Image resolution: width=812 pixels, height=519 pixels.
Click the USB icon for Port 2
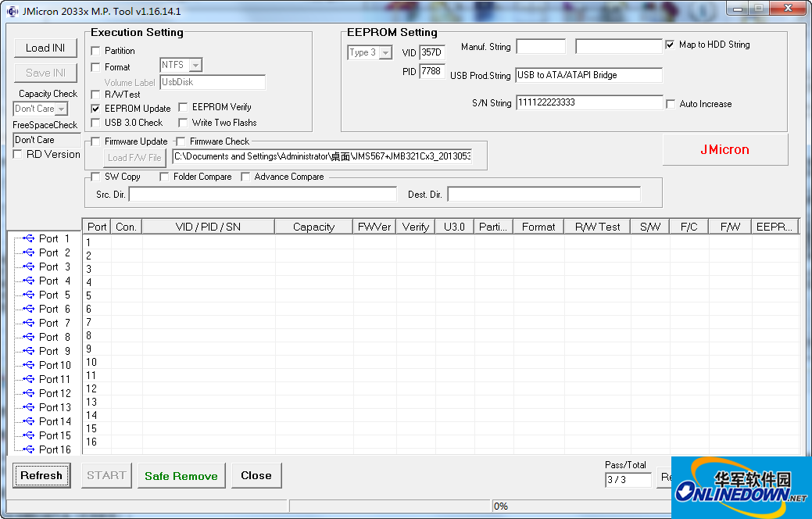(28, 252)
